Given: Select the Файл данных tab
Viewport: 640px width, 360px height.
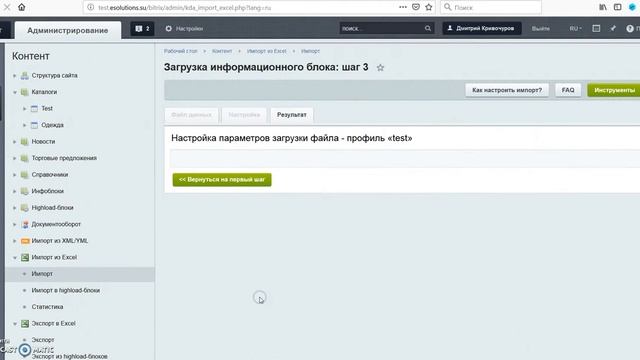Looking at the screenshot, I should click(x=191, y=115).
